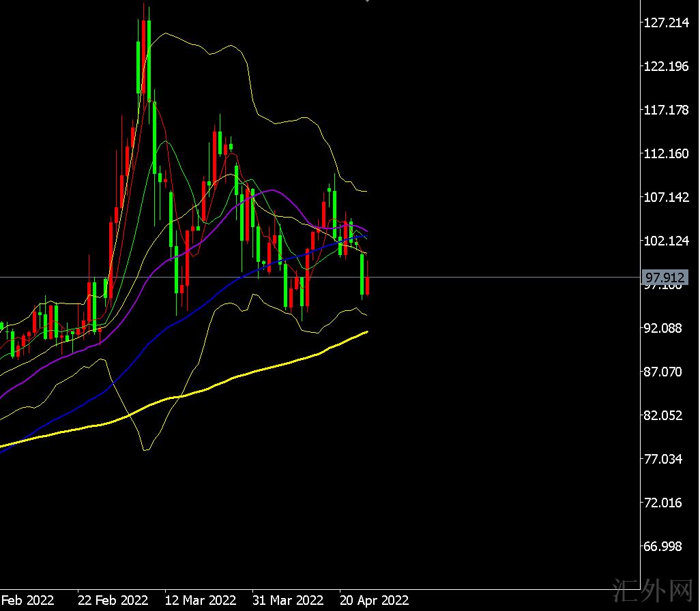The image size is (700, 611).
Task: Click the 31 Mar 2022 date label
Action: pos(288,600)
